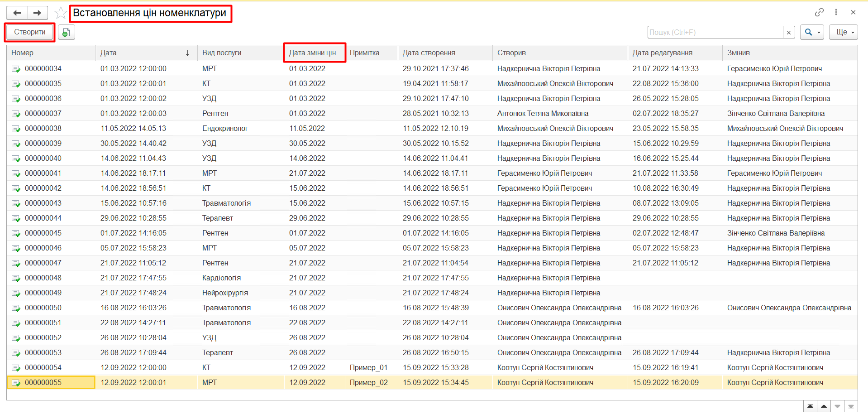Viewport: 868px width, 419px height.
Task: Jump to last row of list
Action: 851,406
